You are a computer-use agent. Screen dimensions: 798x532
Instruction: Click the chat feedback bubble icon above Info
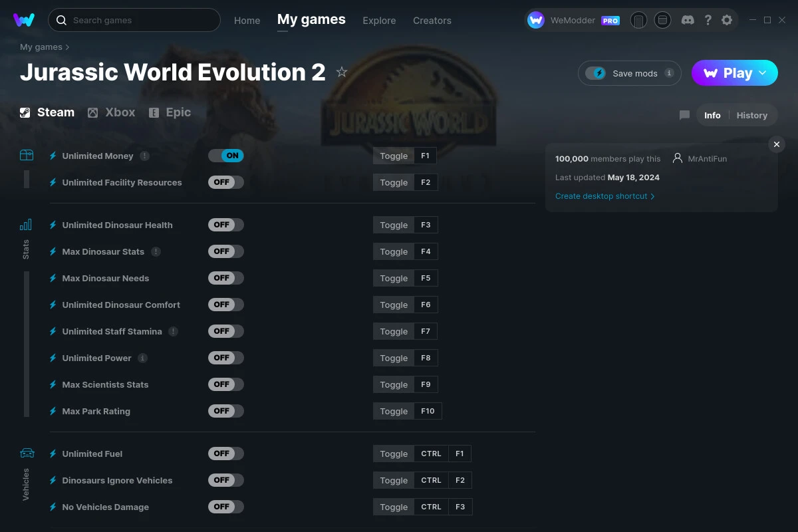point(684,114)
